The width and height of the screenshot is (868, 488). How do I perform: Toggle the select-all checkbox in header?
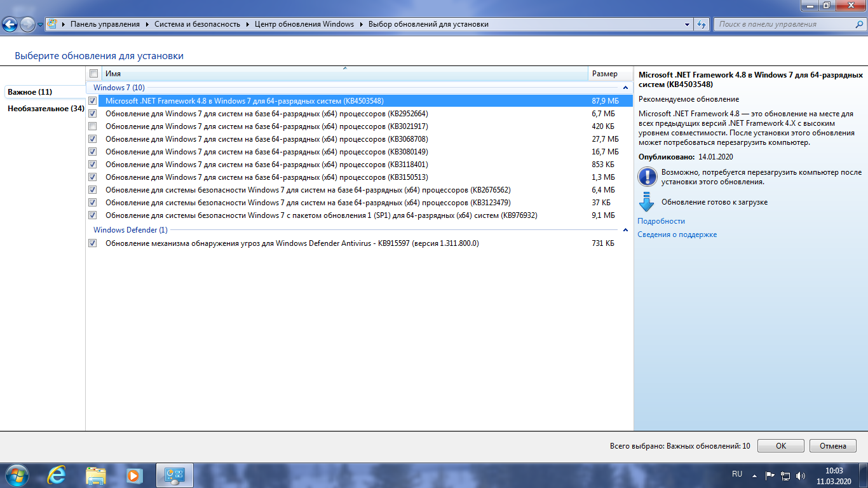(x=94, y=73)
